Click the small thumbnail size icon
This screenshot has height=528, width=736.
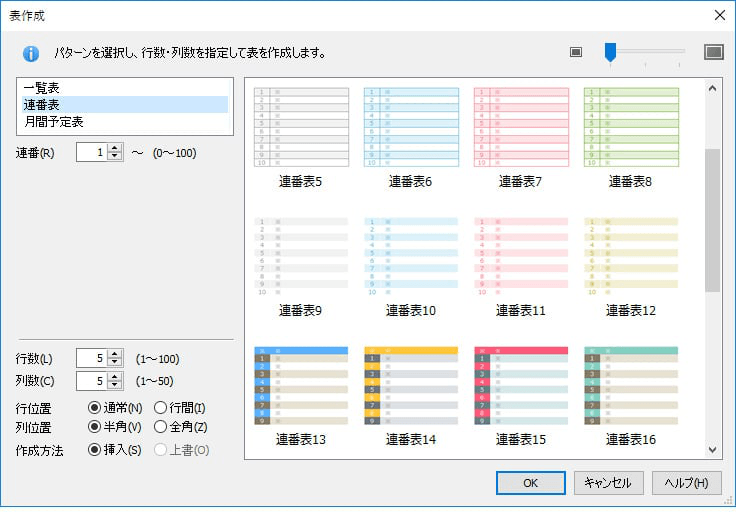[x=576, y=52]
